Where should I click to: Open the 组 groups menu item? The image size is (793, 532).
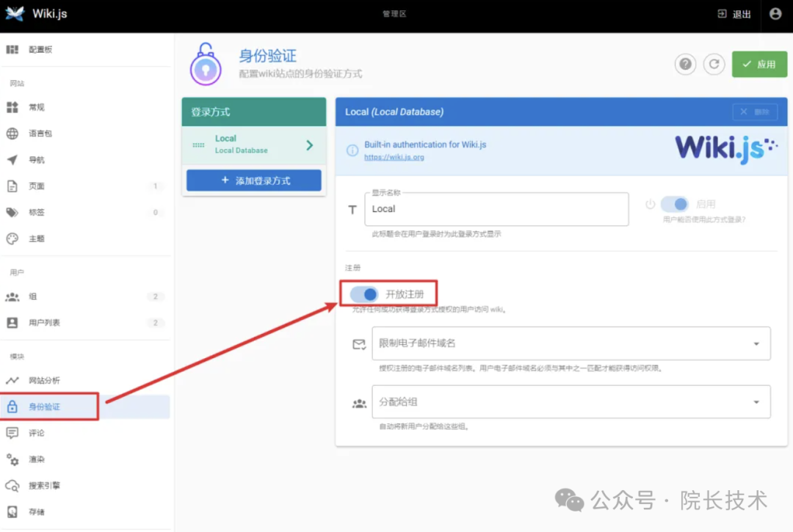pyautogui.click(x=86, y=296)
